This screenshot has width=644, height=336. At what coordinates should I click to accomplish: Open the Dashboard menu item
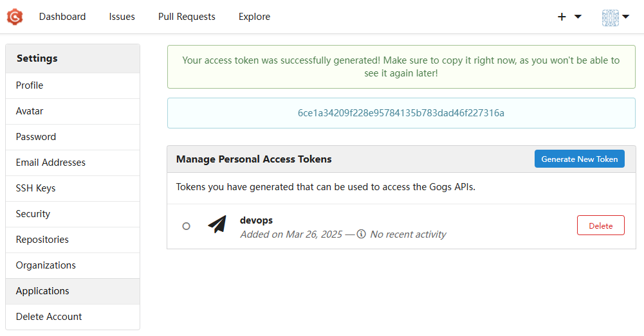pos(62,17)
